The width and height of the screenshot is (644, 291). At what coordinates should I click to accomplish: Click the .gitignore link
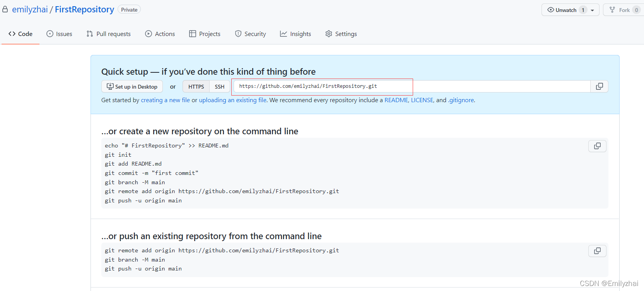pyautogui.click(x=461, y=100)
